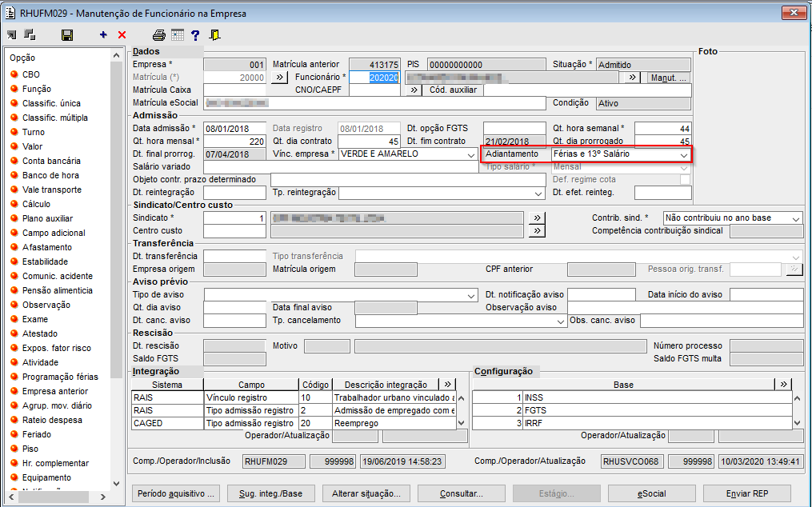This screenshot has height=507, width=812.
Task: Click the orange bullet icon beside Turno
Action: point(14,132)
